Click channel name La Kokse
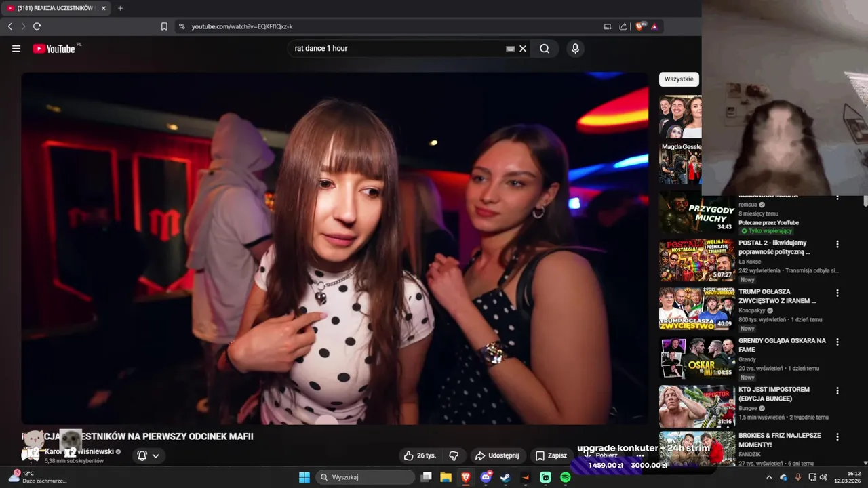Screen dimensions: 868x488 click(750, 262)
